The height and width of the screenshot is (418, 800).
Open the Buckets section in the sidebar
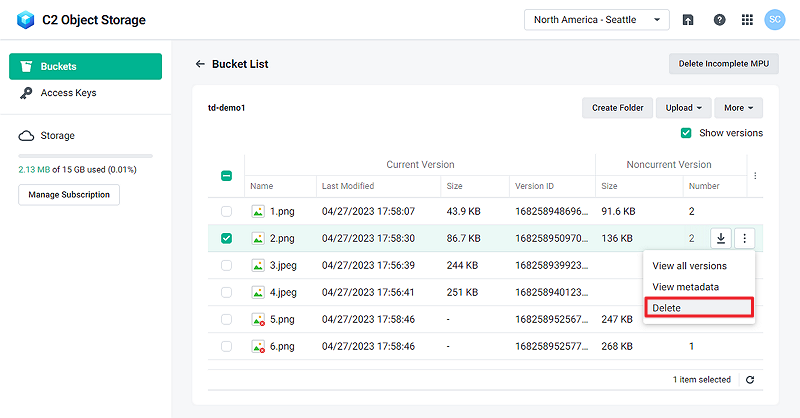tap(86, 66)
